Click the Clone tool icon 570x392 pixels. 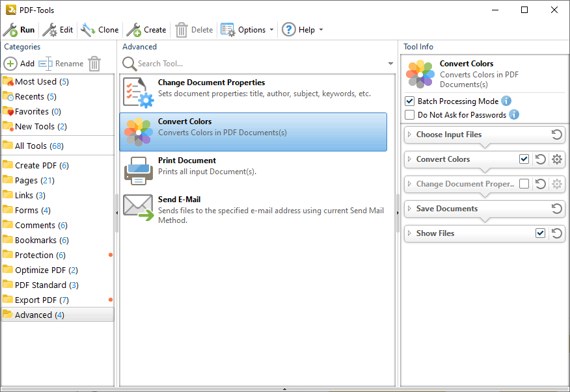click(x=88, y=30)
